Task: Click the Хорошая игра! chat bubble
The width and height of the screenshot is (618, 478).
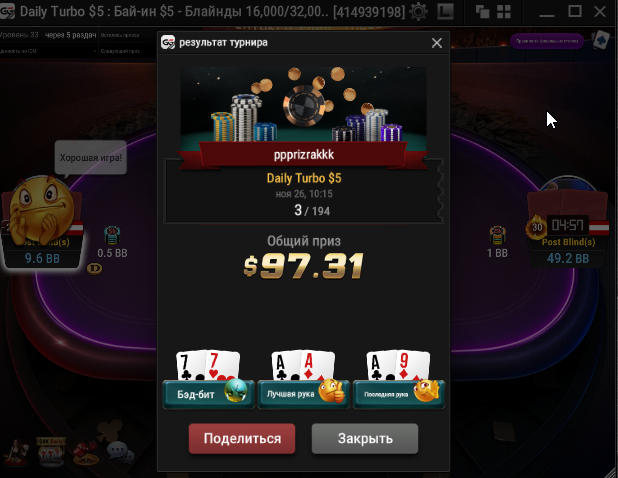Action: (x=91, y=158)
